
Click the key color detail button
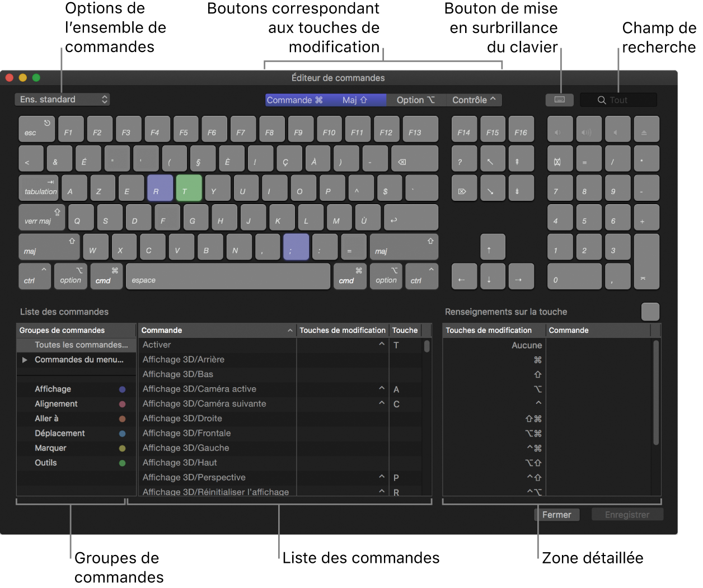[650, 312]
